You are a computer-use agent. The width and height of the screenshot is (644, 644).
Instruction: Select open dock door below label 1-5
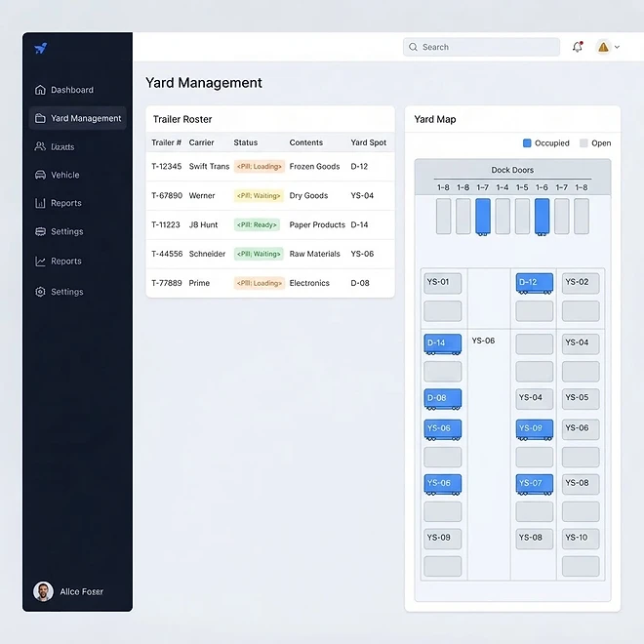click(522, 216)
